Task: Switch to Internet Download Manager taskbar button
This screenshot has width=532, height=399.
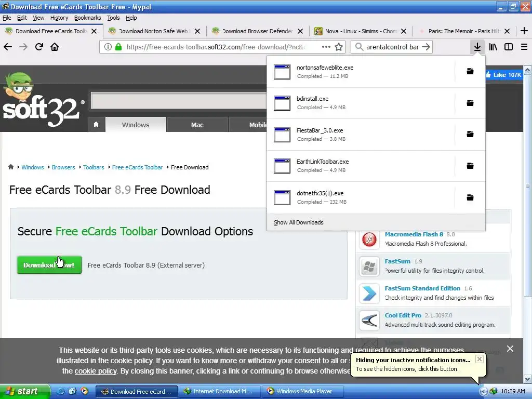Action: 219,391
